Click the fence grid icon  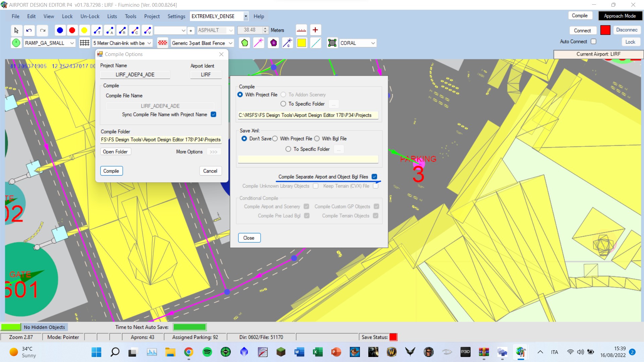(x=85, y=43)
